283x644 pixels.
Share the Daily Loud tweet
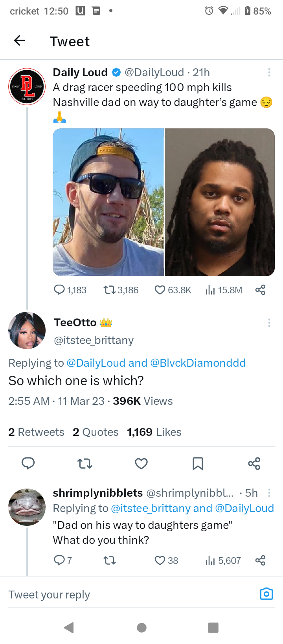(260, 290)
